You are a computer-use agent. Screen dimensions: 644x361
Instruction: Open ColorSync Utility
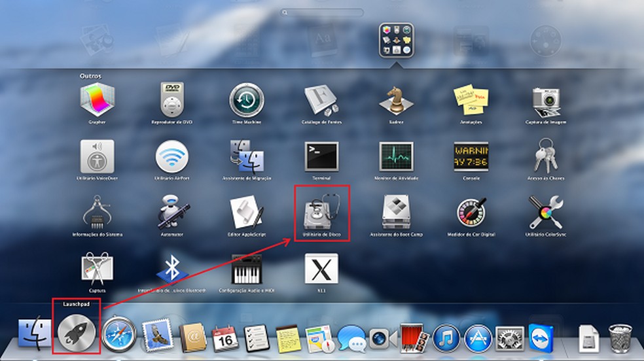point(546,212)
